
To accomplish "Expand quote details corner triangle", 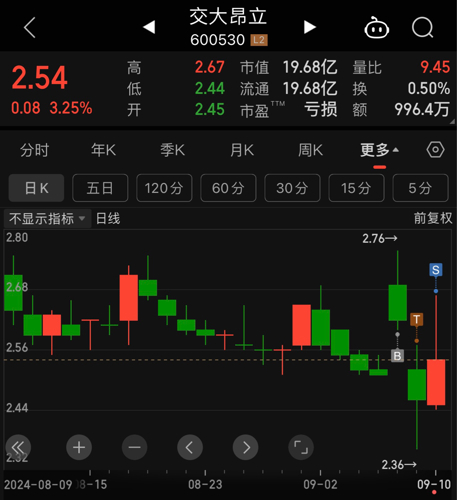I will [x=452, y=122].
